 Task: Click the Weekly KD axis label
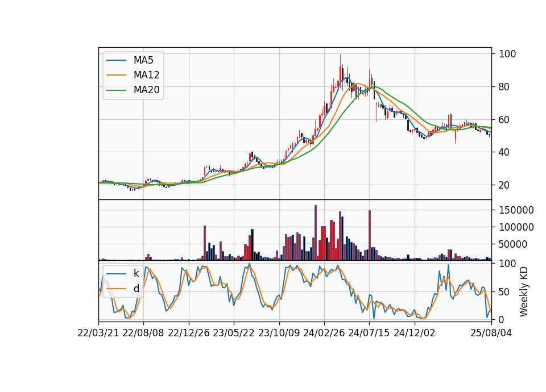click(x=523, y=291)
